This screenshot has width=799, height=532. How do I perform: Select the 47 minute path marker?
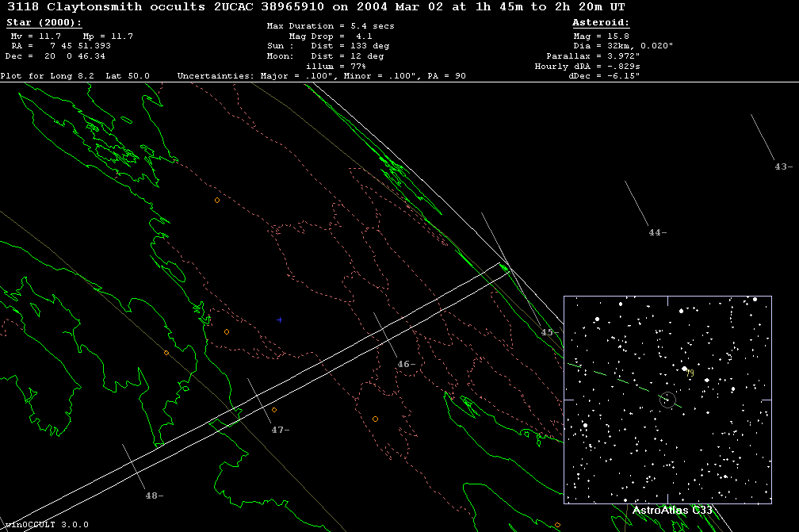pyautogui.click(x=280, y=430)
